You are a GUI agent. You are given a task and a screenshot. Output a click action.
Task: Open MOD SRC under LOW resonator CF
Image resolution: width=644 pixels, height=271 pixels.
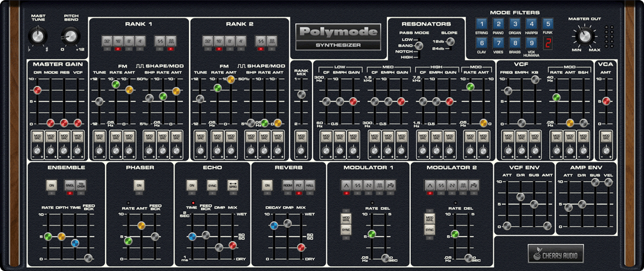(x=326, y=137)
